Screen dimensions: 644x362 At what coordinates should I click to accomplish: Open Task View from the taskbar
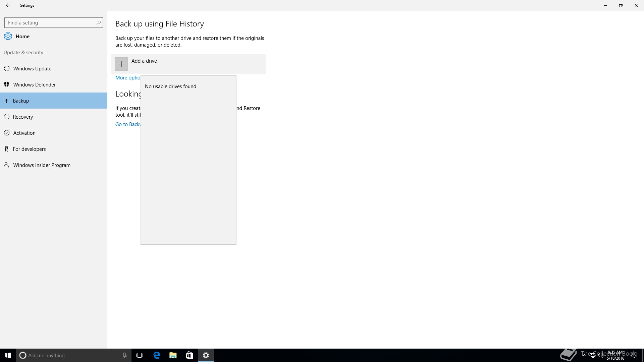(140, 355)
